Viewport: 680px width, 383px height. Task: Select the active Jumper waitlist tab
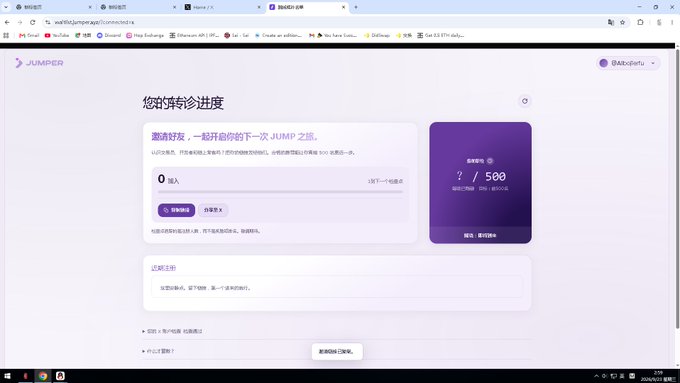(306, 7)
